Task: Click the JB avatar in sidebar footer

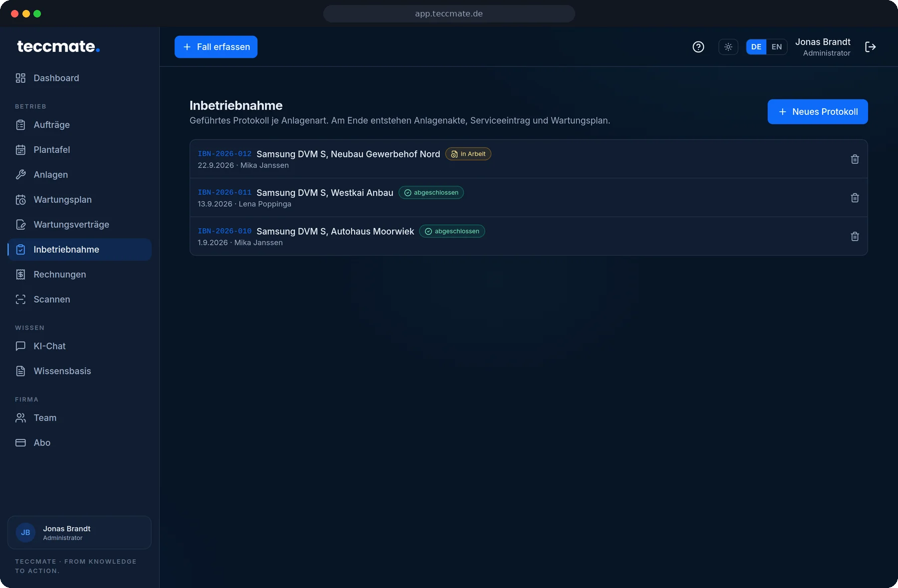Action: 25,533
